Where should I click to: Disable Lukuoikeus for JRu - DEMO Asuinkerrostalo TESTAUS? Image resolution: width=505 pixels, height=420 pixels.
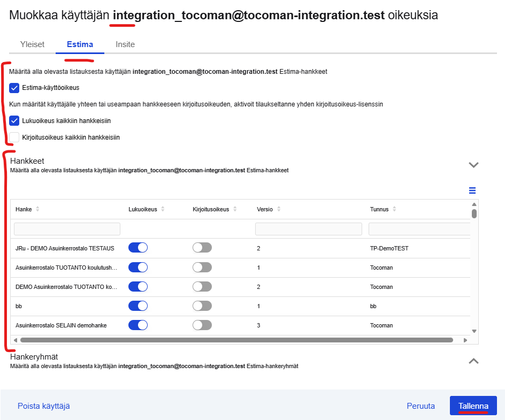point(138,248)
